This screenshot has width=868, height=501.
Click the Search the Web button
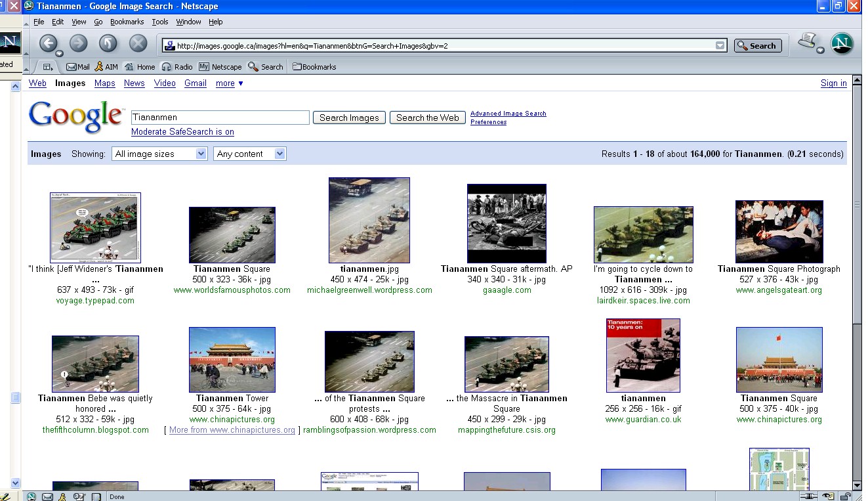coord(428,118)
